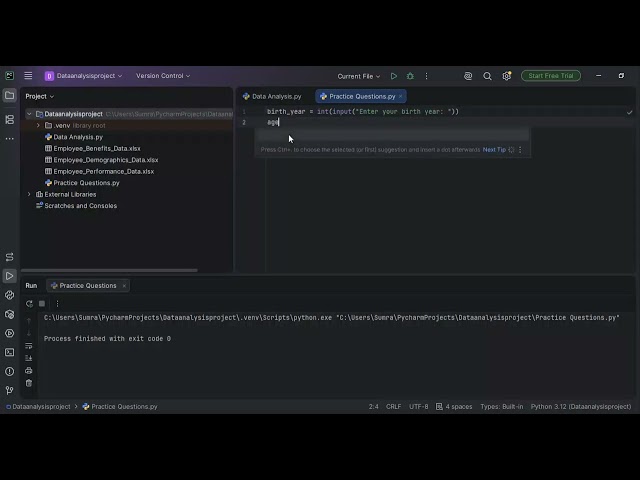Expand the .venv folder

[x=38, y=125]
